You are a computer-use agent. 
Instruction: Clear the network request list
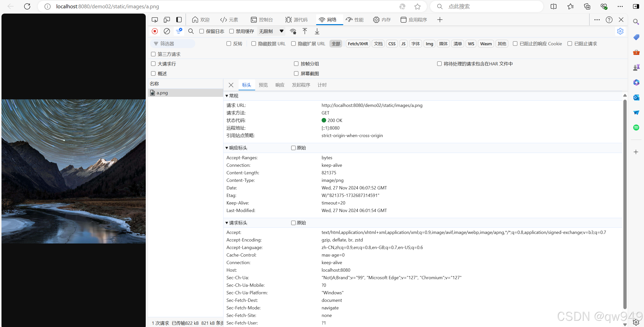point(167,31)
